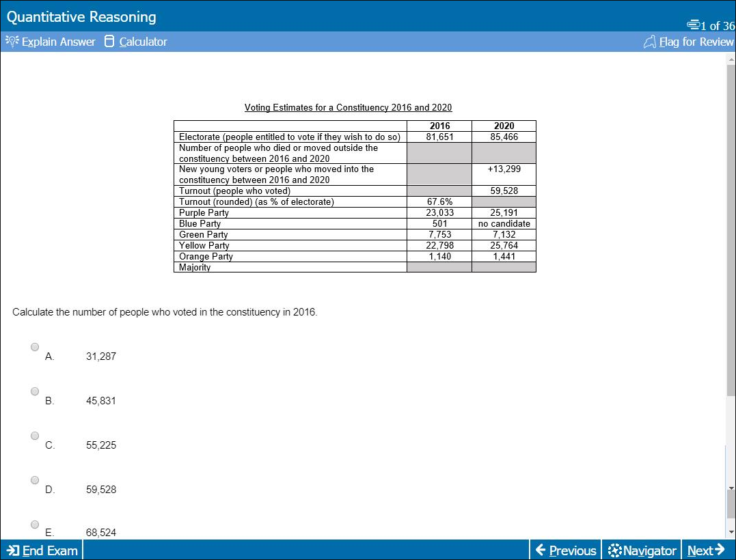Click the 2016 electorate value 81,651
The height and width of the screenshot is (560, 736).
pyautogui.click(x=440, y=137)
